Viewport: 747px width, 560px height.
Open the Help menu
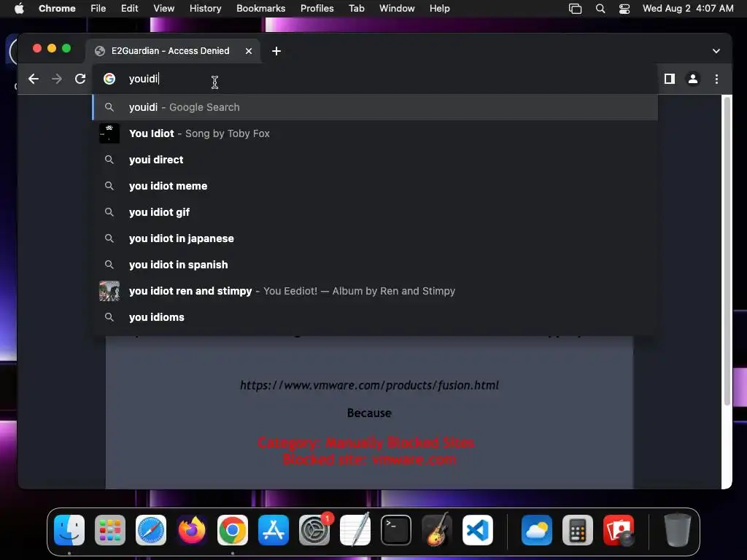[439, 8]
